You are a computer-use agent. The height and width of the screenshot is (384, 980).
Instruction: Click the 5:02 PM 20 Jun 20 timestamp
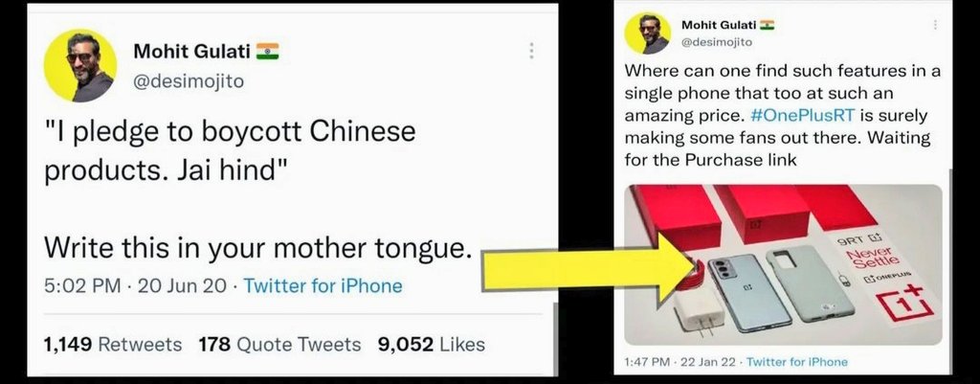[135, 285]
